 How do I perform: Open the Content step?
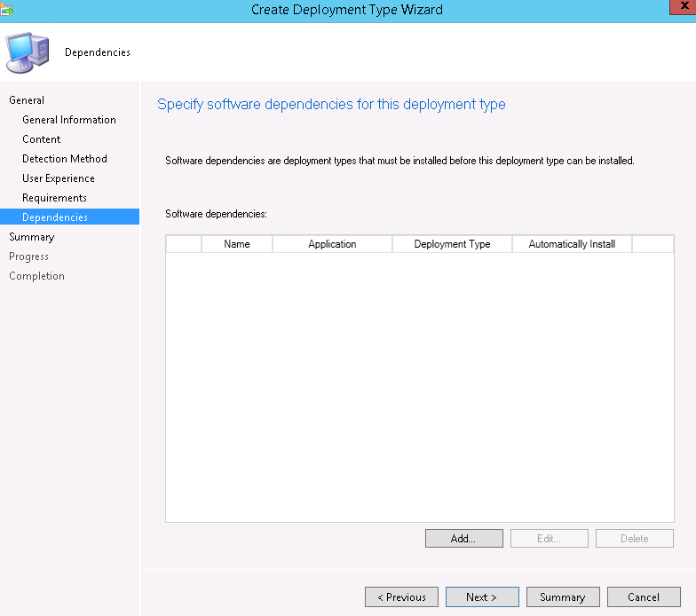coord(41,139)
